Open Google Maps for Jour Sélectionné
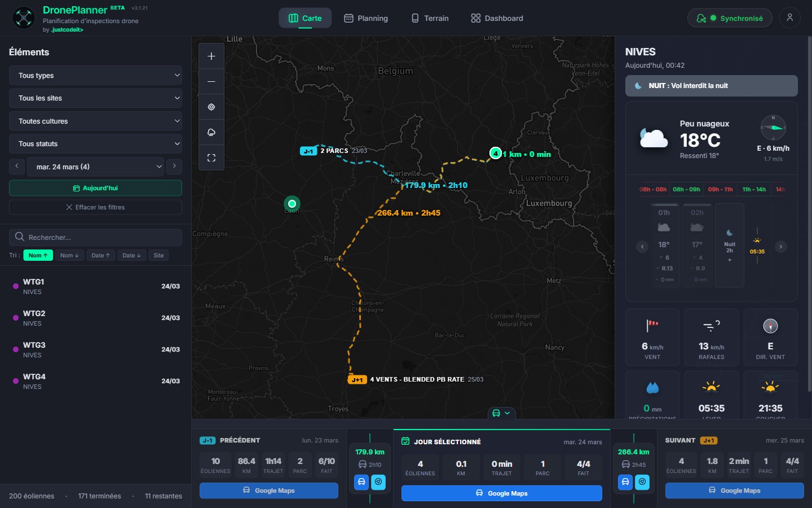The width and height of the screenshot is (812, 508). [502, 493]
